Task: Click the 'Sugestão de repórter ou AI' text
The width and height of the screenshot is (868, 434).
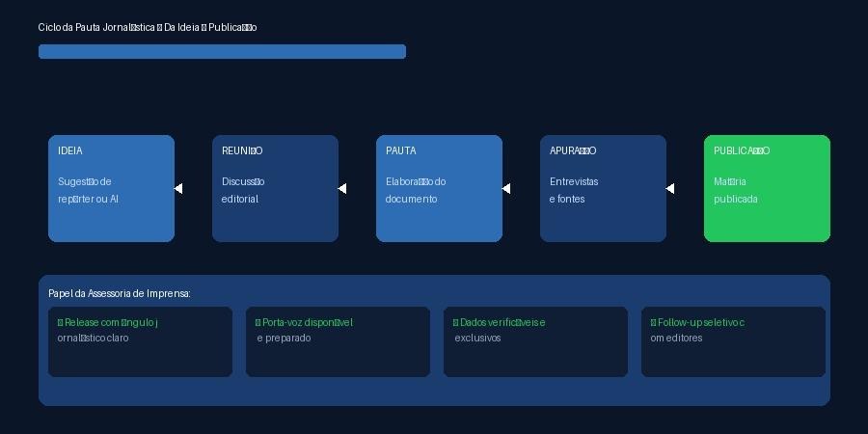Action: coord(88,190)
